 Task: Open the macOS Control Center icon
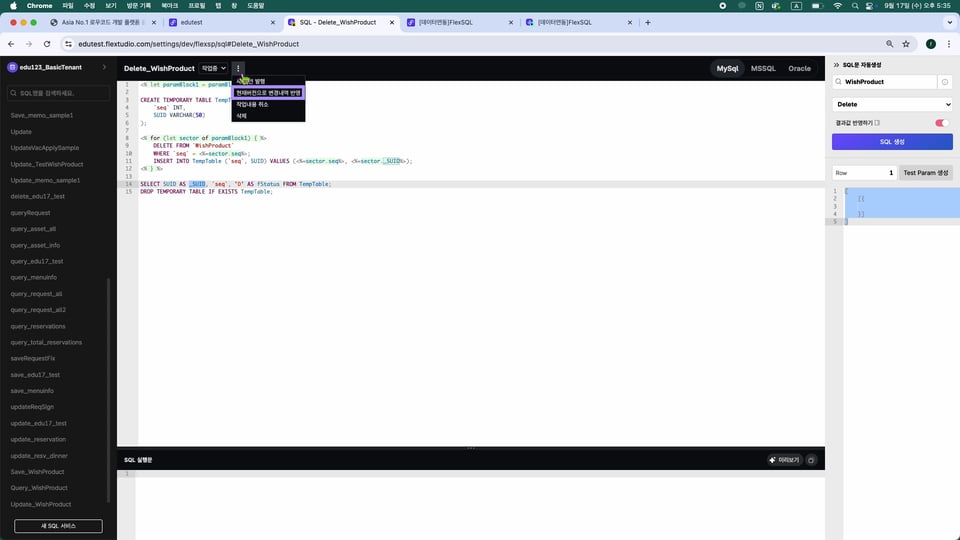click(x=869, y=6)
